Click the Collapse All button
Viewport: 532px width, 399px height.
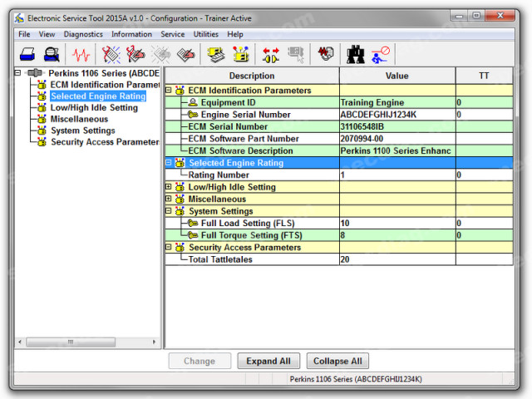click(337, 361)
